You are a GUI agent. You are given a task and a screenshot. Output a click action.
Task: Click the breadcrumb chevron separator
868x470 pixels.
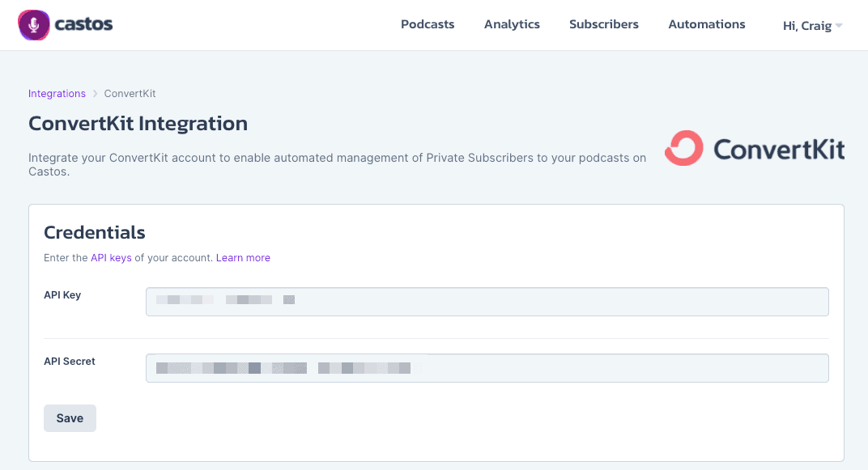tap(95, 94)
